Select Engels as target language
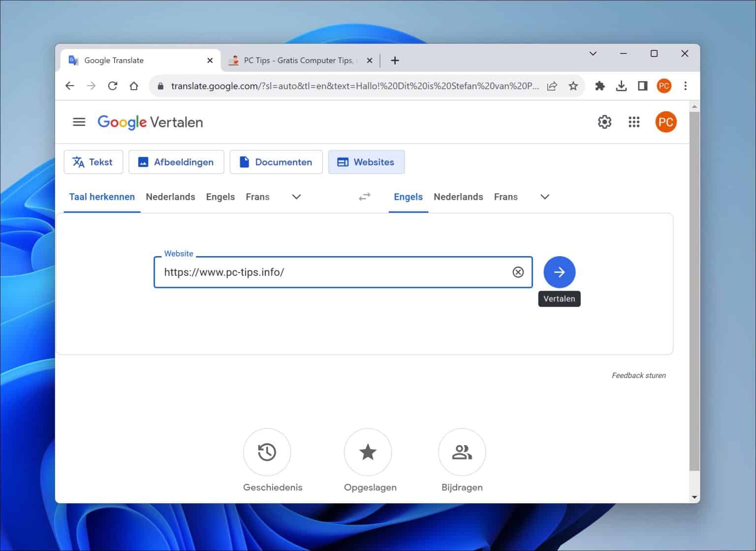This screenshot has height=551, width=756. (x=408, y=197)
